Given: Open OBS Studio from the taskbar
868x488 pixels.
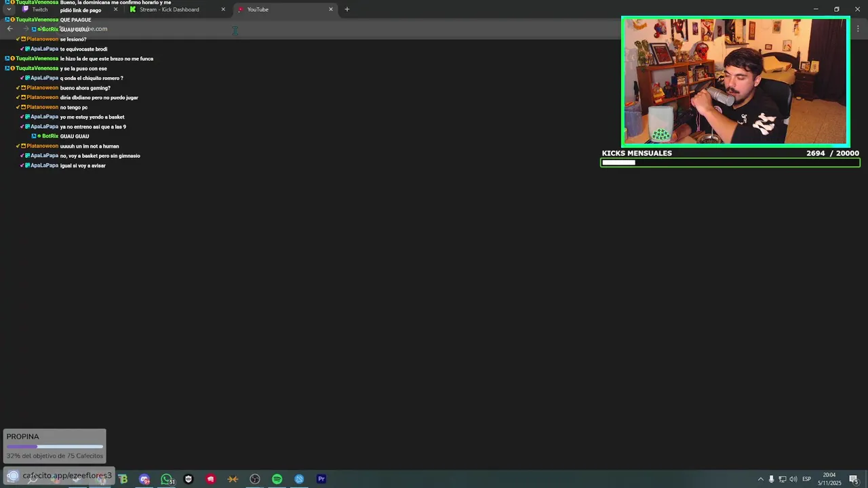Looking at the screenshot, I should 255,479.
